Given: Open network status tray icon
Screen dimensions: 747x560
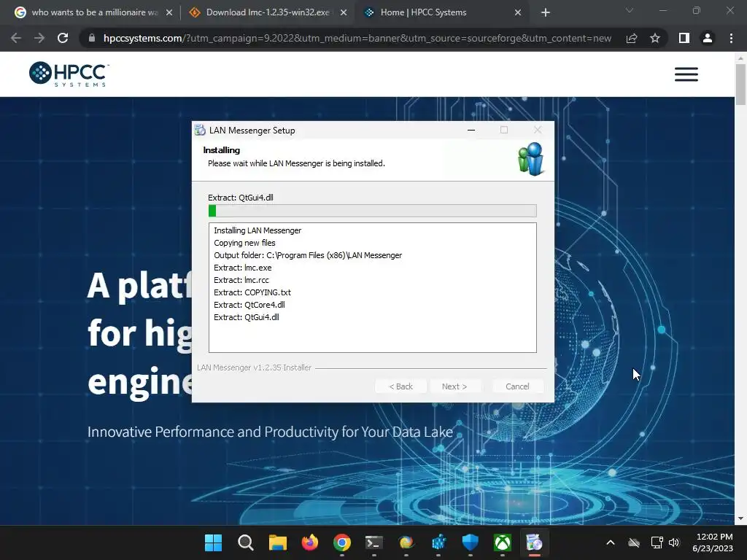Looking at the screenshot, I should point(657,542).
